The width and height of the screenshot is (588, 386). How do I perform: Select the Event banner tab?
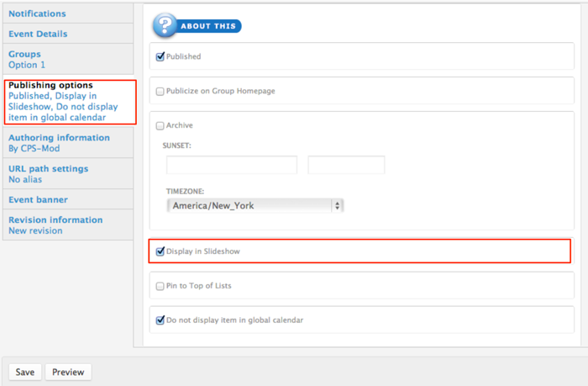(x=38, y=200)
